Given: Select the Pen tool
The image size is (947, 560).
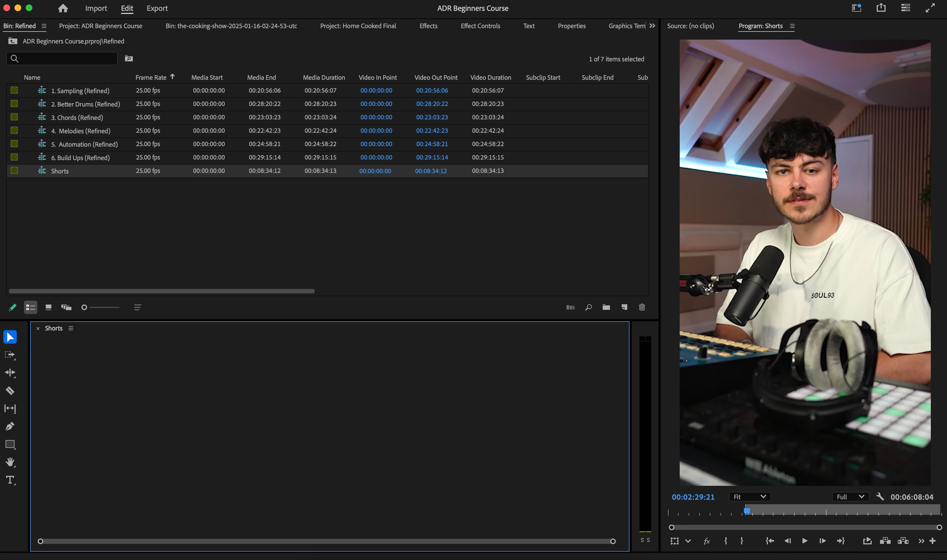Looking at the screenshot, I should 10,426.
